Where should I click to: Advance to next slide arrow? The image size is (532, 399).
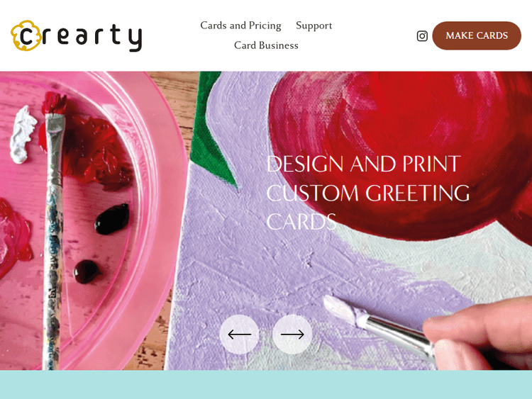click(x=292, y=335)
